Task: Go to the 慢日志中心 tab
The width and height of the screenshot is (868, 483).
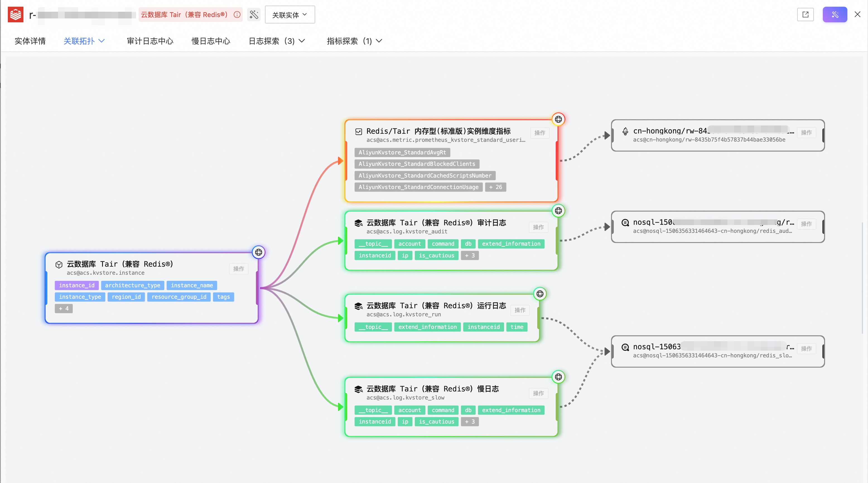Action: pos(211,41)
